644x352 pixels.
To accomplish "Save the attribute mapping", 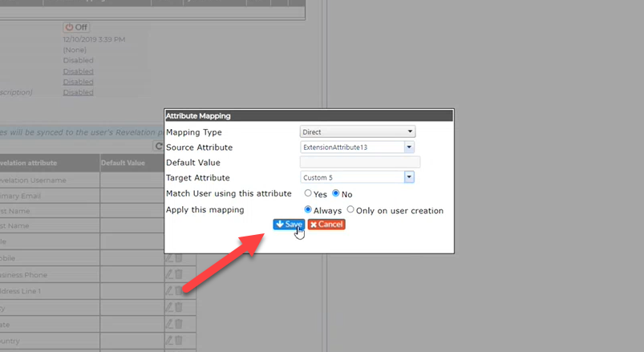I will (x=289, y=225).
